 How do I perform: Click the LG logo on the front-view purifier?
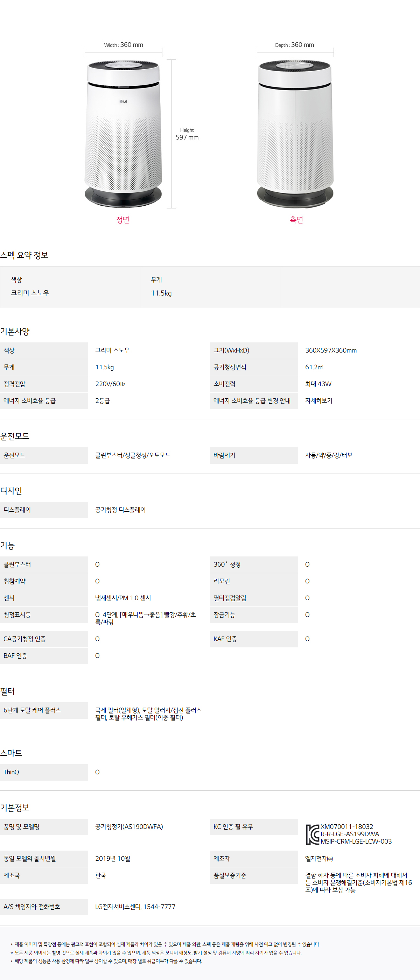point(123,101)
